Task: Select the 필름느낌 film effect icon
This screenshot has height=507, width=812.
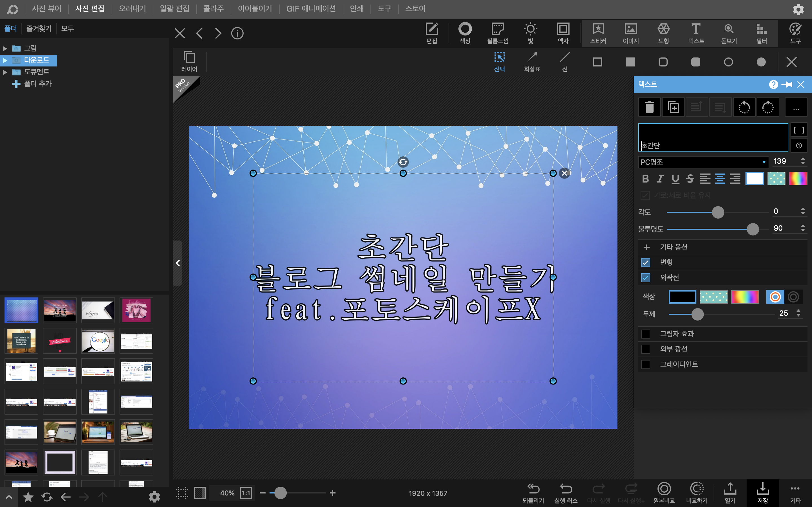Action: click(498, 33)
